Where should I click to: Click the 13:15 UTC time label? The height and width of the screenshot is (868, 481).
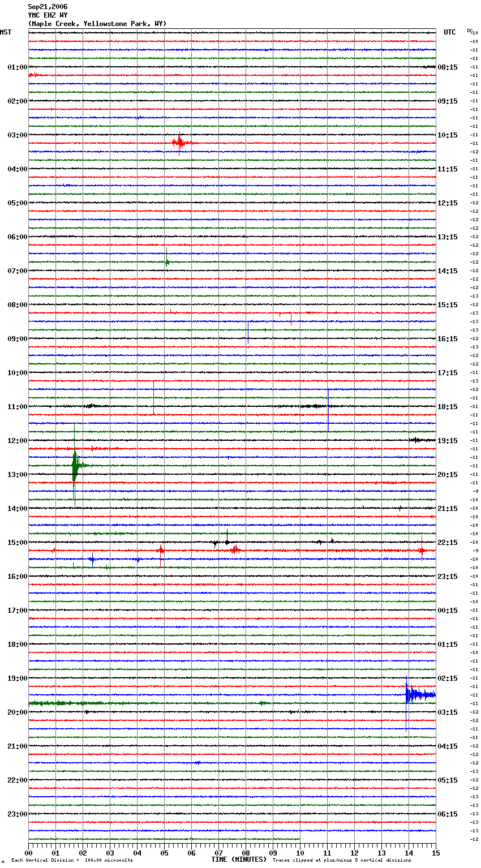(448, 237)
